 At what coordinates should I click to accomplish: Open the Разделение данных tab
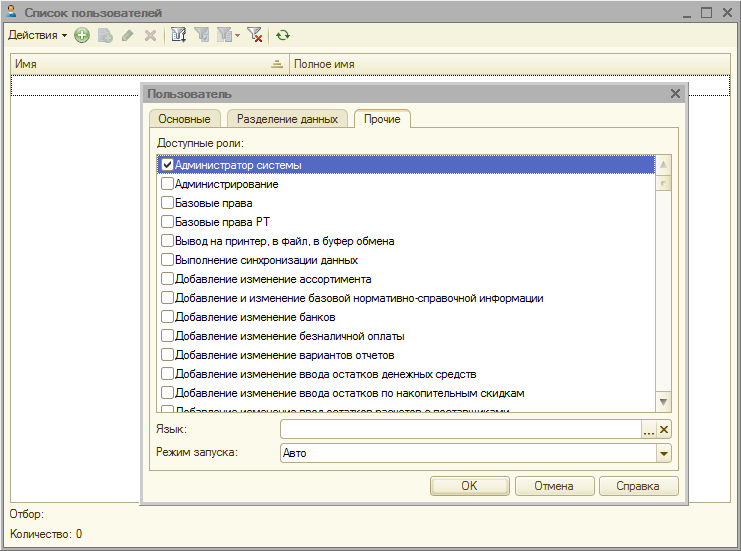click(x=288, y=119)
